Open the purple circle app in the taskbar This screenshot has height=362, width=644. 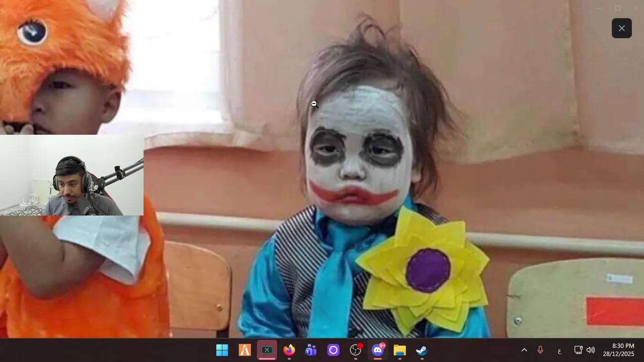[x=333, y=350]
